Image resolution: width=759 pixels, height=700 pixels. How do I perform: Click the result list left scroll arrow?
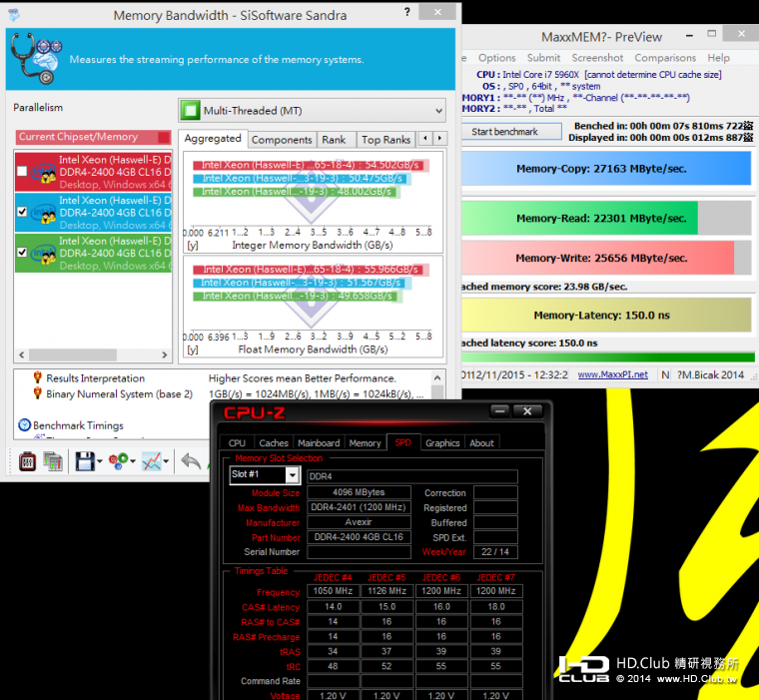pos(21,354)
